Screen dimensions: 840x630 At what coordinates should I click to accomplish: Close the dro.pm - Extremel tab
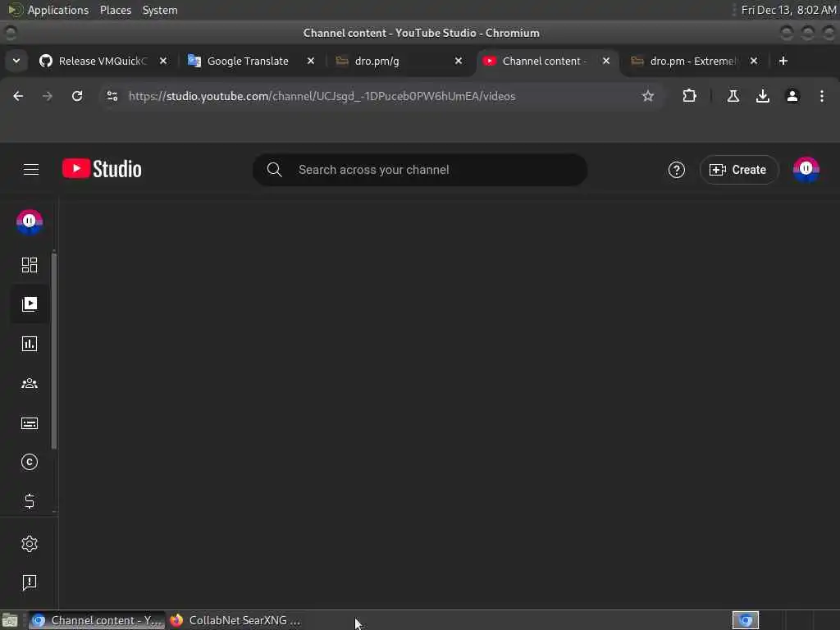pyautogui.click(x=754, y=61)
